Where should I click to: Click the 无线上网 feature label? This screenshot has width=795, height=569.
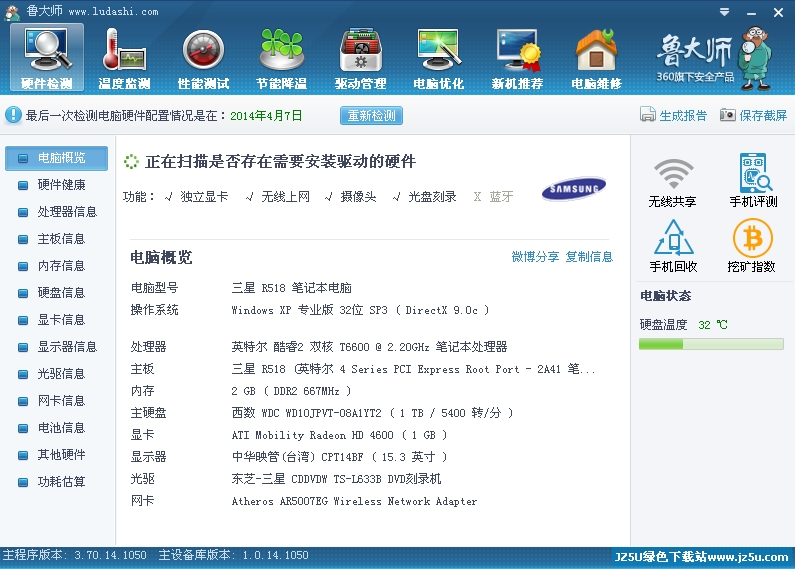coord(285,197)
